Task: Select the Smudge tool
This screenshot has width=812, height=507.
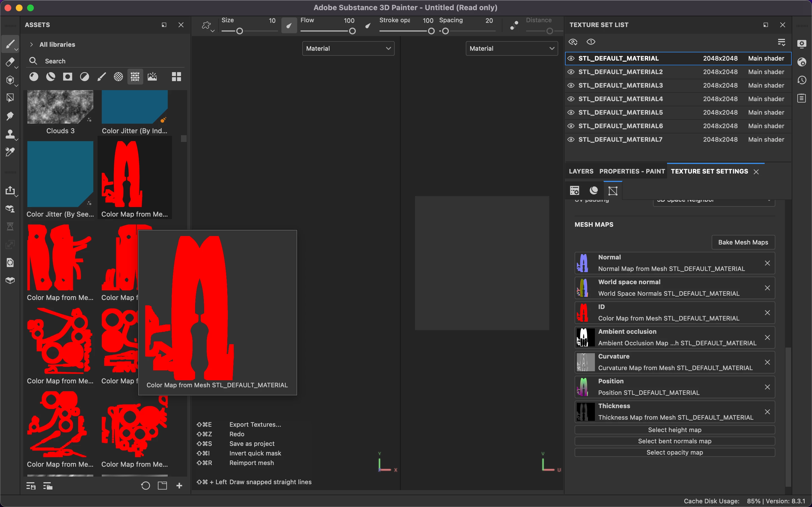Action: (x=10, y=116)
